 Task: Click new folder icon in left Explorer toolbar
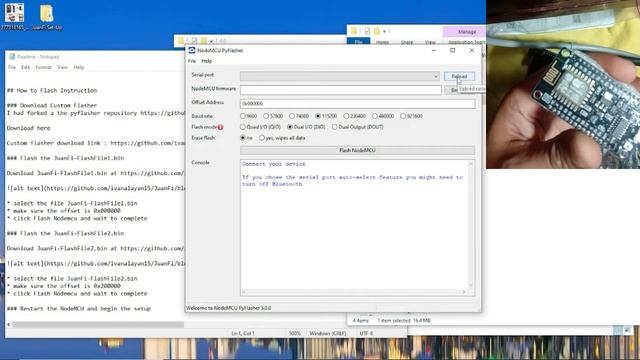(x=203, y=41)
